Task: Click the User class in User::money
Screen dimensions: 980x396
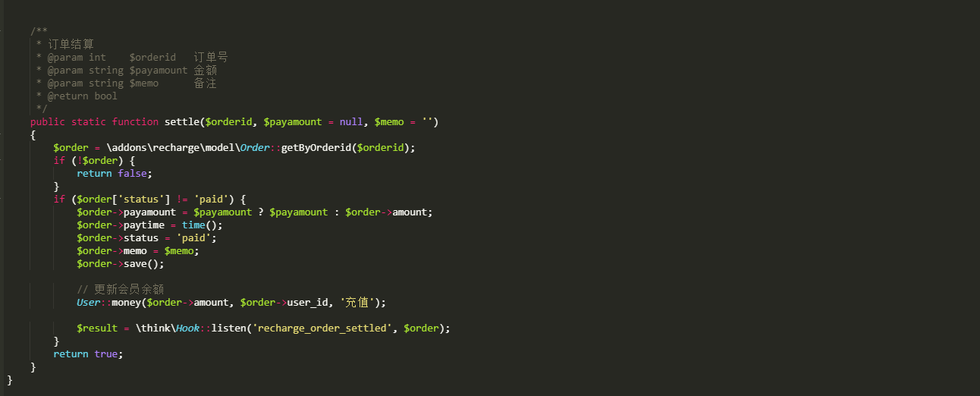Action: click(88, 303)
